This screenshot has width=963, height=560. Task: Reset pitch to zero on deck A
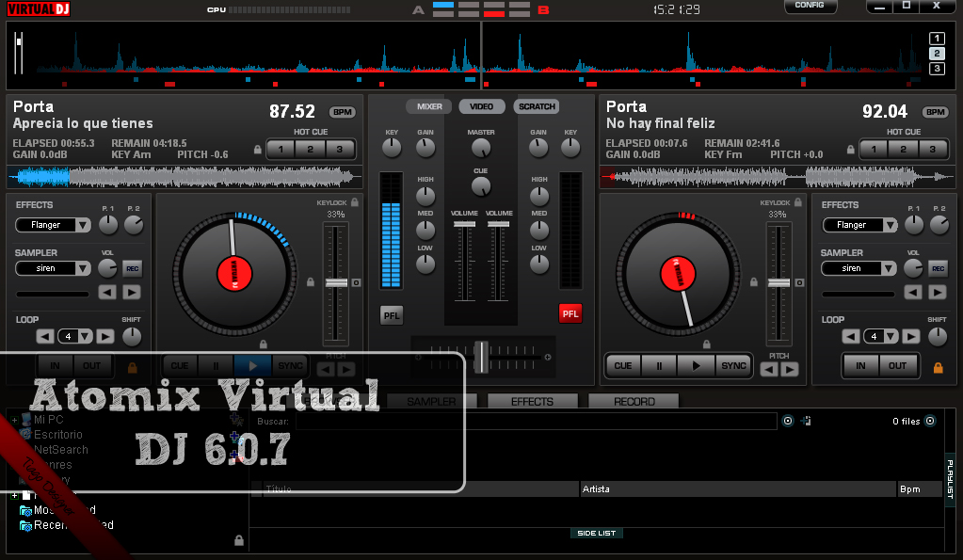click(x=356, y=283)
